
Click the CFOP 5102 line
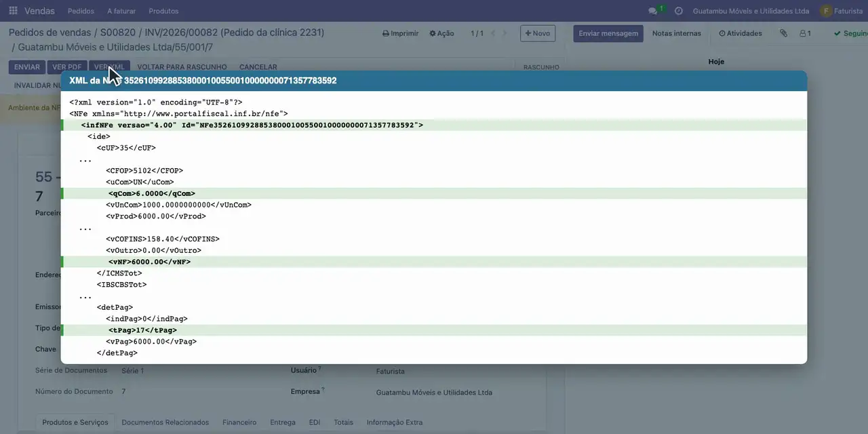144,171
